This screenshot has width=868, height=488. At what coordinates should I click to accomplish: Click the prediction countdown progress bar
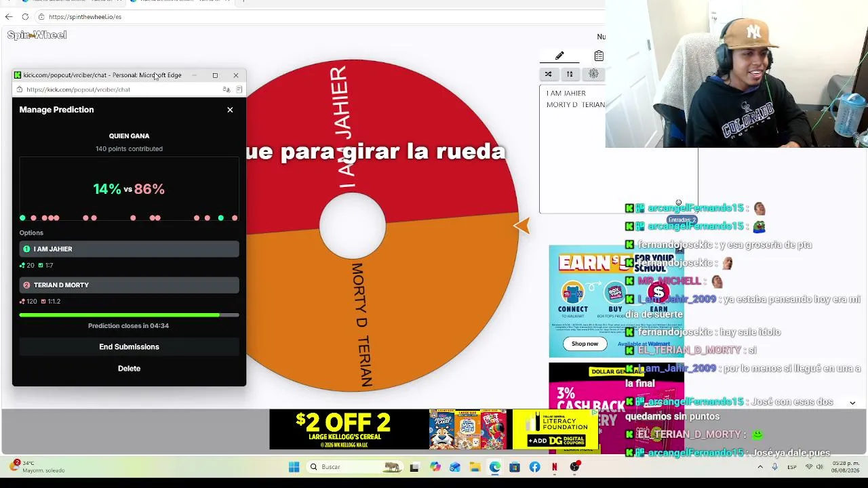click(x=129, y=315)
